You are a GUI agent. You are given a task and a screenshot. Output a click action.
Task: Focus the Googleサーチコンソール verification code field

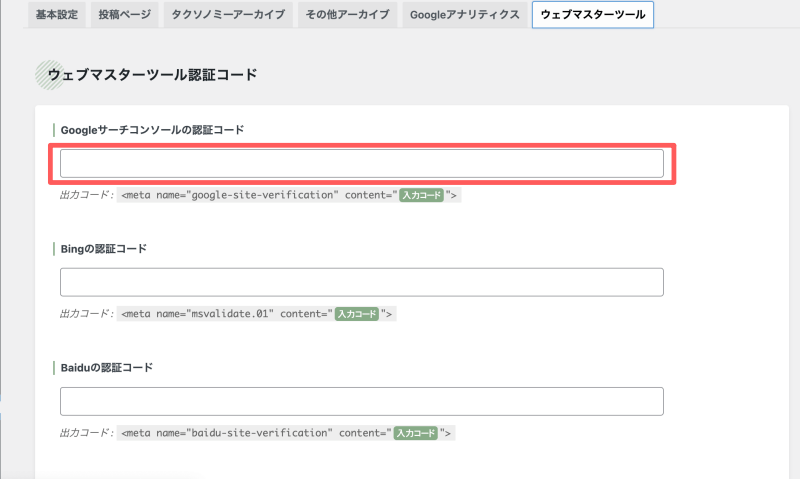click(x=362, y=164)
